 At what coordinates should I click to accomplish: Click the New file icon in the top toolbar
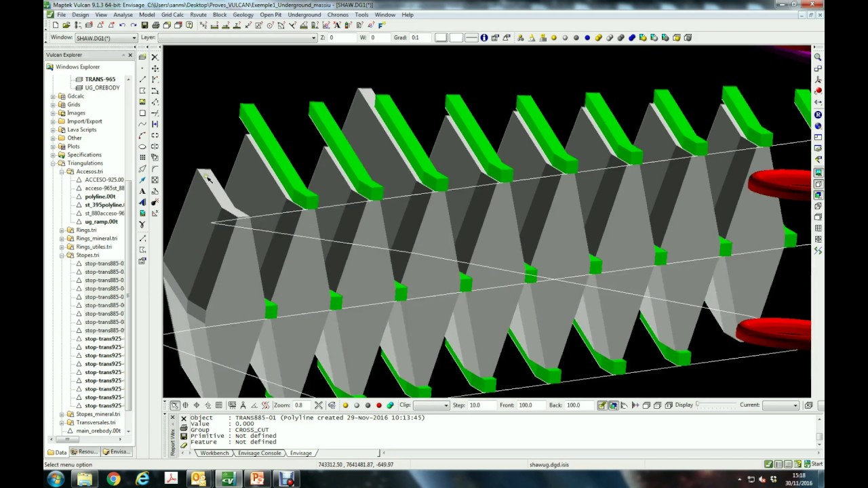(x=56, y=25)
